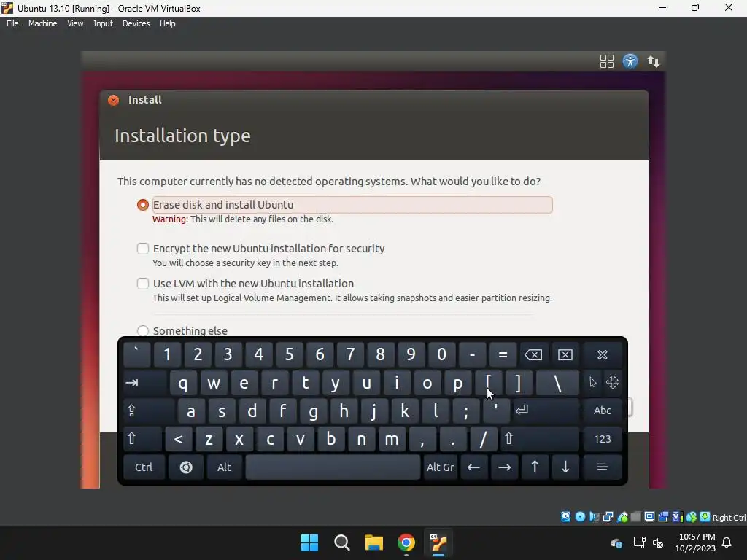This screenshot has height=560, width=747.
Task: Tap the equals sign key
Action: (x=503, y=355)
